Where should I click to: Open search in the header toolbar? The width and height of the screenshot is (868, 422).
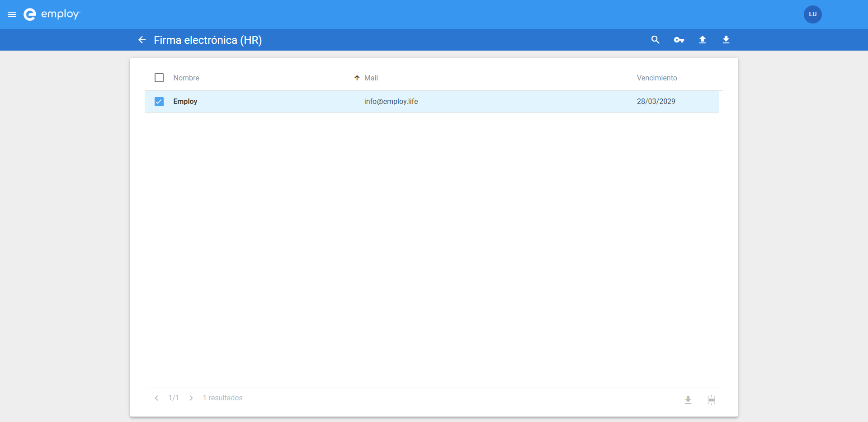pyautogui.click(x=655, y=40)
